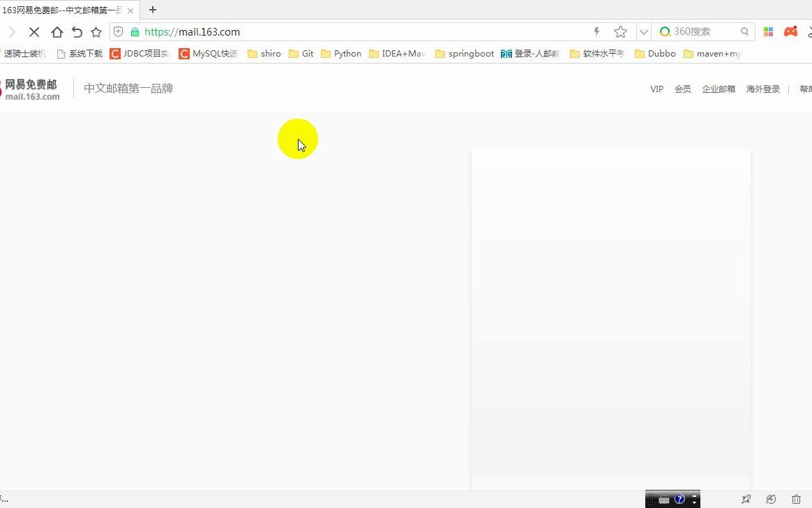Click the stop loading X button
The height and width of the screenshot is (508, 812).
[34, 32]
